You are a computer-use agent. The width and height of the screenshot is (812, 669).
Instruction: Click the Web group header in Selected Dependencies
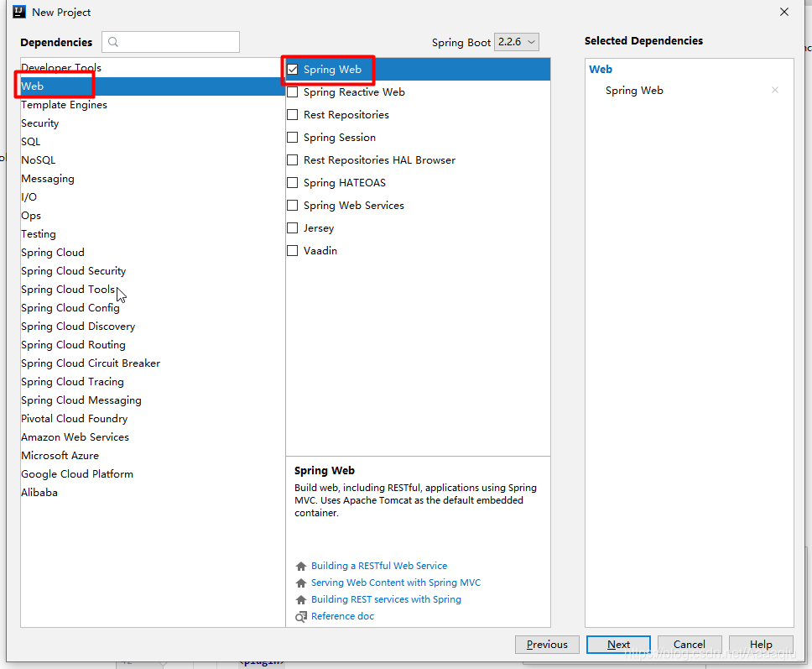[601, 70]
